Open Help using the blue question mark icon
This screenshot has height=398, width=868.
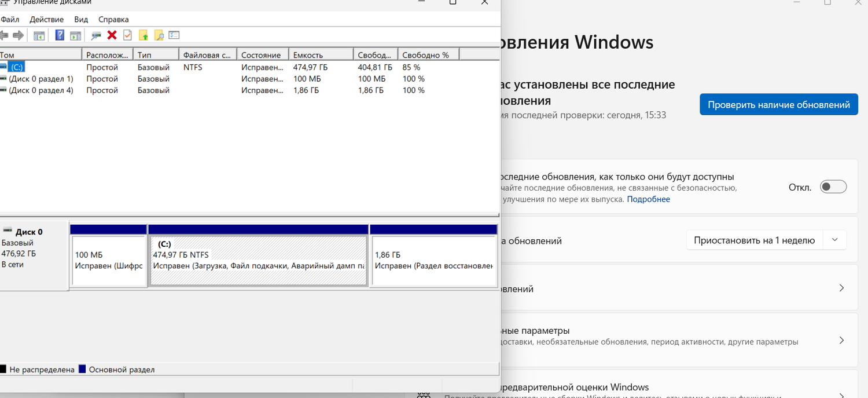point(59,35)
